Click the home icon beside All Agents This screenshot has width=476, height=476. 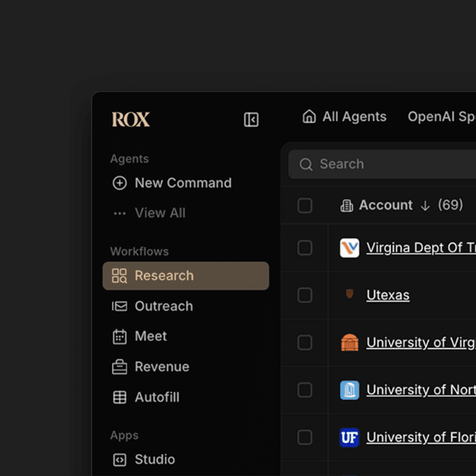(x=309, y=117)
